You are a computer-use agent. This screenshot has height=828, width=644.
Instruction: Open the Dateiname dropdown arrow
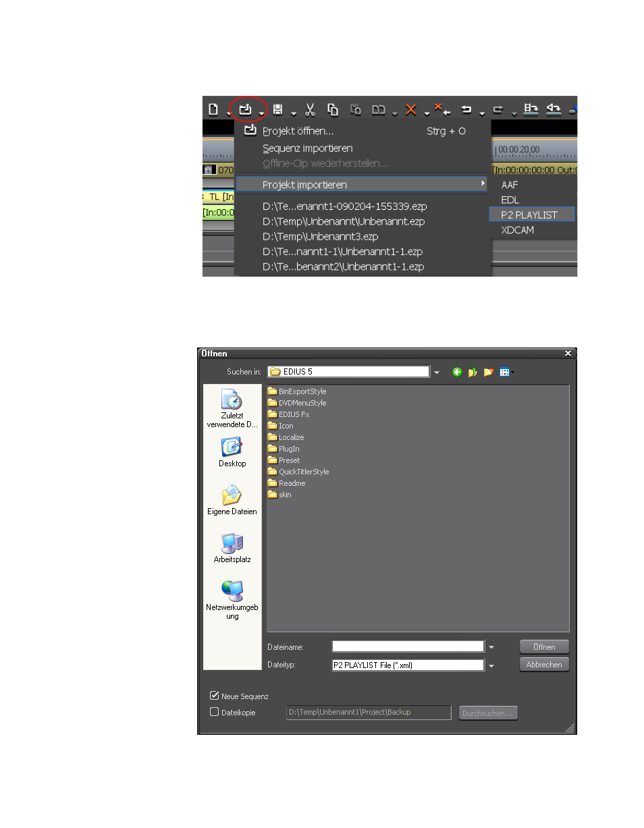[491, 647]
